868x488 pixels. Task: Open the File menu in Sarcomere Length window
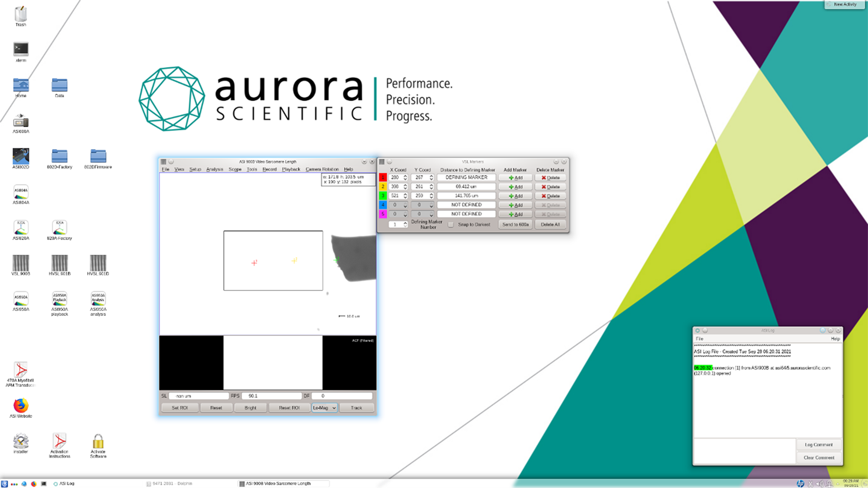click(165, 169)
